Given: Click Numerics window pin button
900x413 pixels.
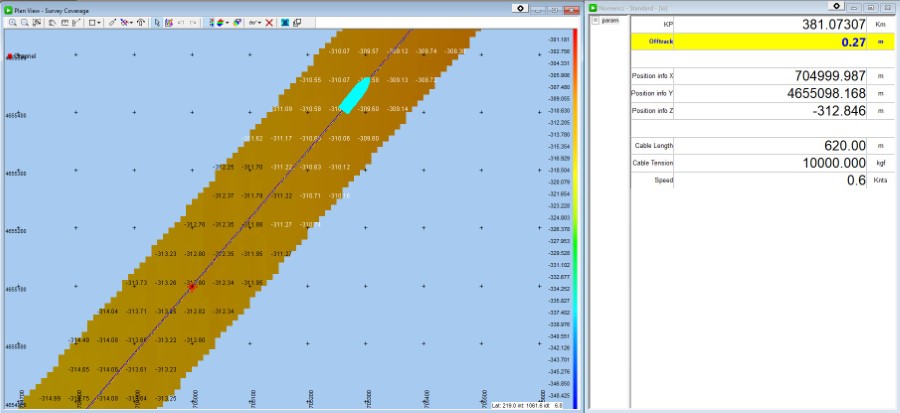Looking at the screenshot, I should click(836, 6).
